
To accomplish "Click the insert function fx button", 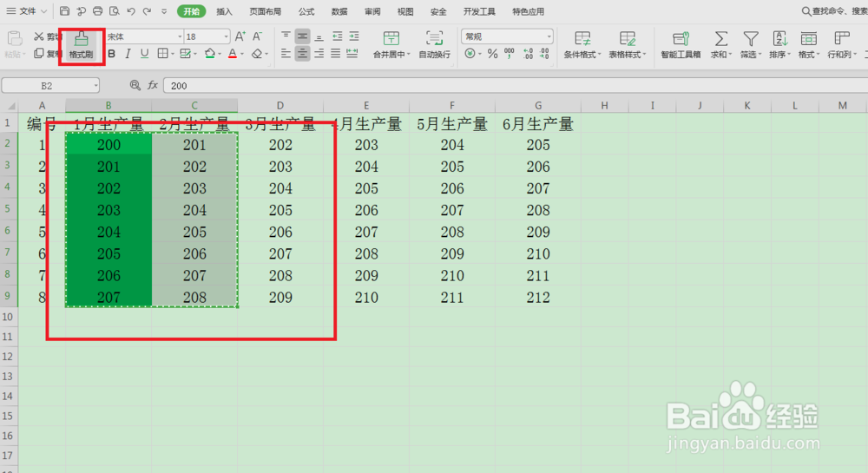I will pos(153,85).
